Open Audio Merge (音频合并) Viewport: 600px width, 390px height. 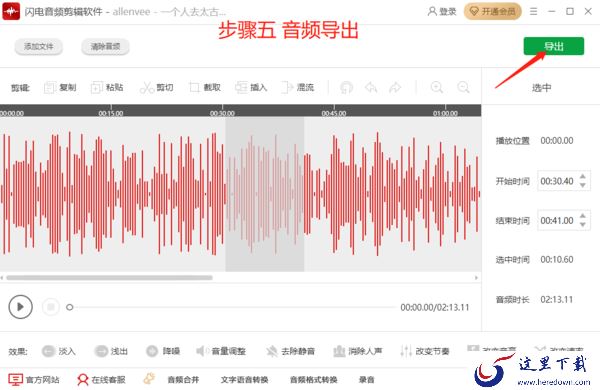[183, 380]
